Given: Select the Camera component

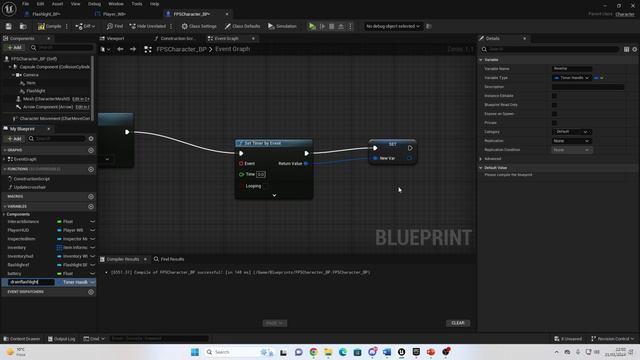Looking at the screenshot, I should point(31,75).
